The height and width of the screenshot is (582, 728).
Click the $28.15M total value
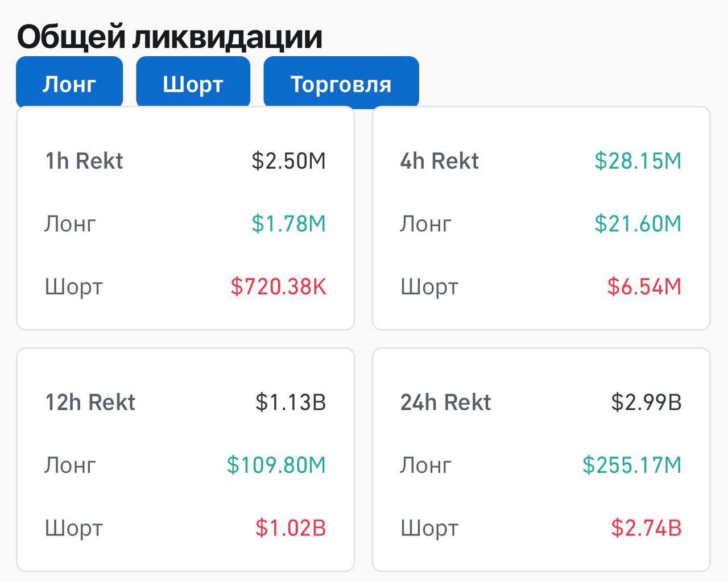tap(638, 161)
